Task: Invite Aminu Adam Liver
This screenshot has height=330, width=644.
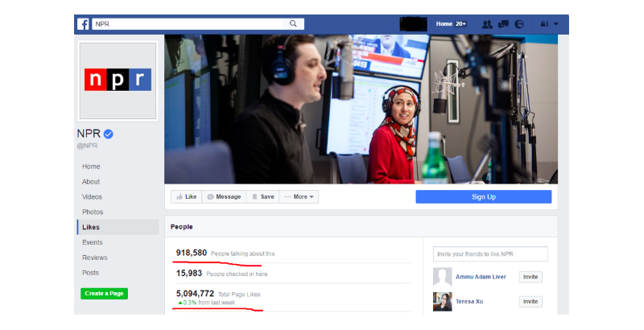Action: pos(530,277)
